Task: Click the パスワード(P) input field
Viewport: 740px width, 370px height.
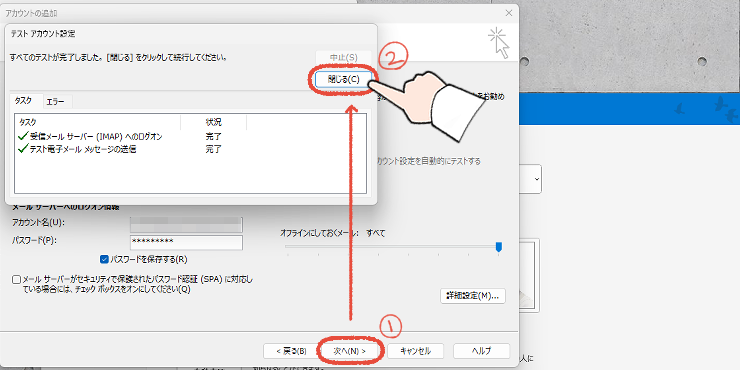Action: click(186, 242)
